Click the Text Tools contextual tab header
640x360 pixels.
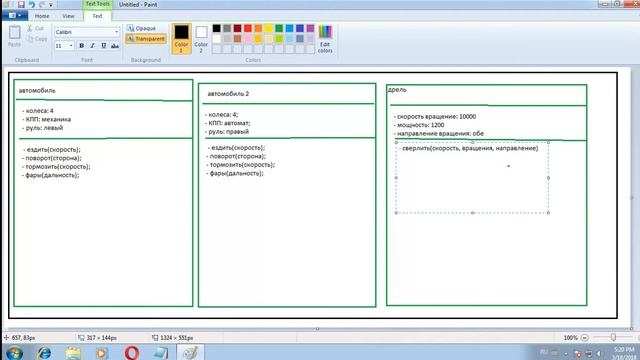[98, 4]
